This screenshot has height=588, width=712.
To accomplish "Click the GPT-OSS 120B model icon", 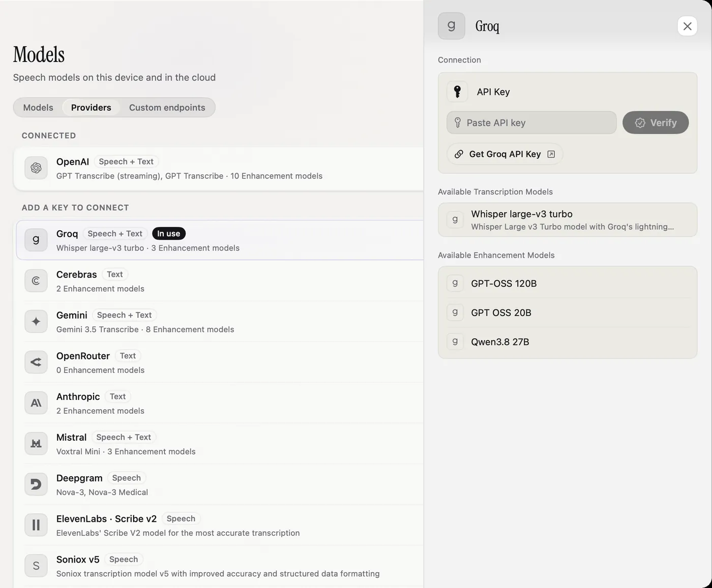I will 455,283.
